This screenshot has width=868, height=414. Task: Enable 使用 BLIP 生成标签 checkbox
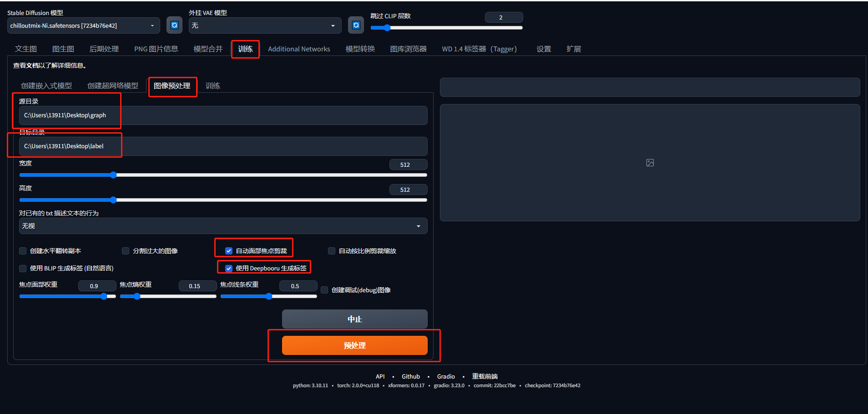23,268
